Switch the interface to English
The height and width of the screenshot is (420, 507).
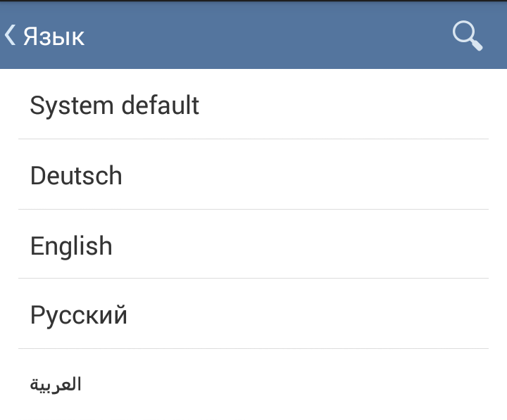[x=71, y=246]
